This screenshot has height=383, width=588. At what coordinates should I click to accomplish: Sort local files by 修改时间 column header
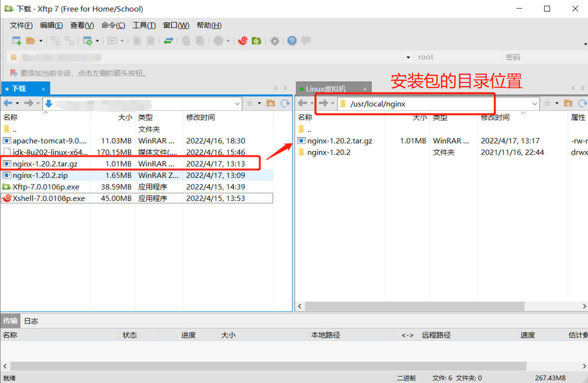[x=228, y=117]
